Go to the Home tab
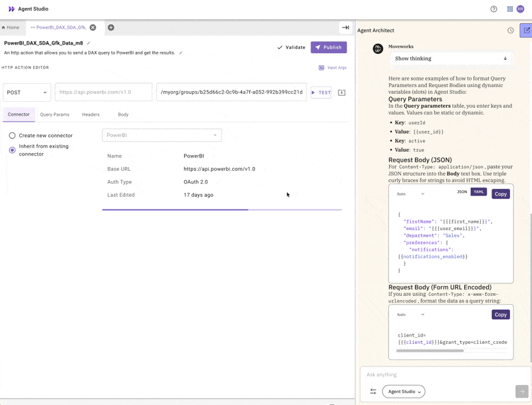Screen dimensions: 532x405 (x=11, y=27)
